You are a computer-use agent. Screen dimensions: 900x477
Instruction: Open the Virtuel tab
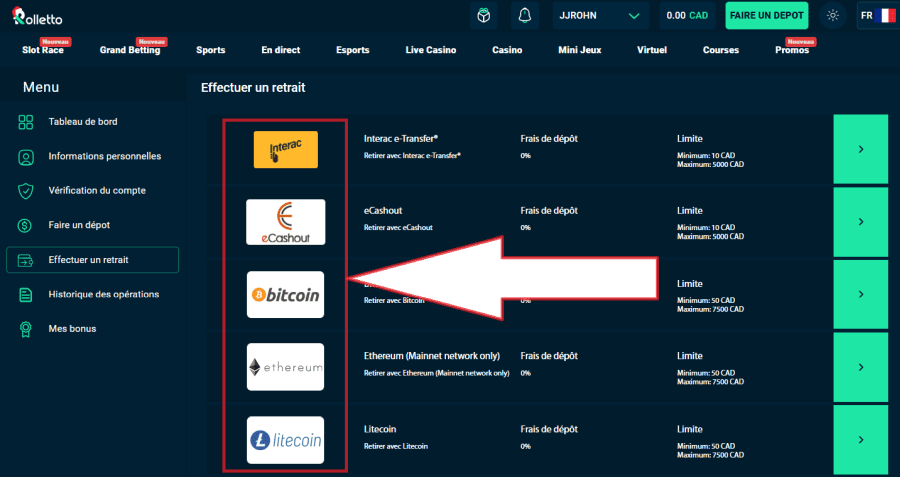pyautogui.click(x=652, y=50)
